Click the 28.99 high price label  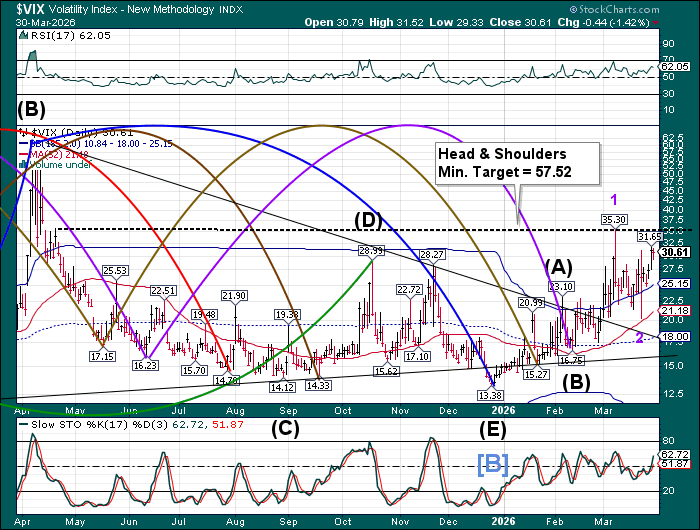372,250
